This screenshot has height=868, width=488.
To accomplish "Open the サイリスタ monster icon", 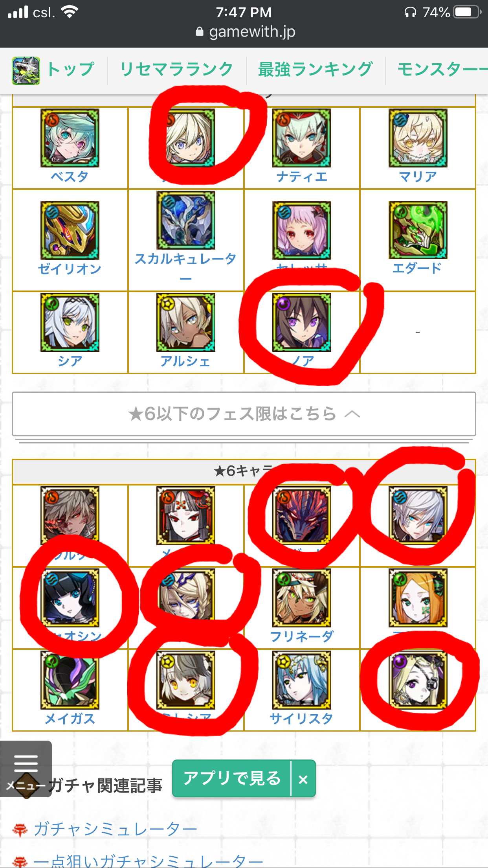I will [x=302, y=680].
